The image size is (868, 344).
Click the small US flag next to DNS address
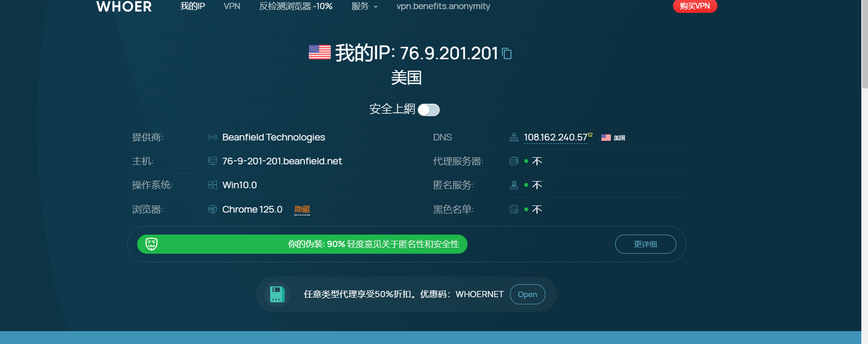pos(606,138)
